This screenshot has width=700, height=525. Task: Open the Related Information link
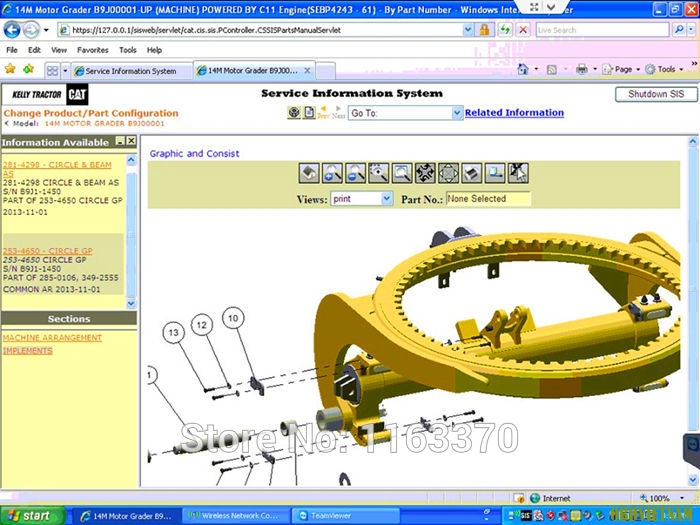pos(514,112)
